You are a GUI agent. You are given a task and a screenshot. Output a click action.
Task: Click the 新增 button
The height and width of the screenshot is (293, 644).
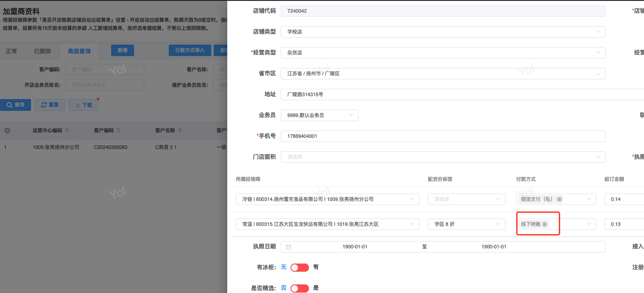tap(122, 50)
